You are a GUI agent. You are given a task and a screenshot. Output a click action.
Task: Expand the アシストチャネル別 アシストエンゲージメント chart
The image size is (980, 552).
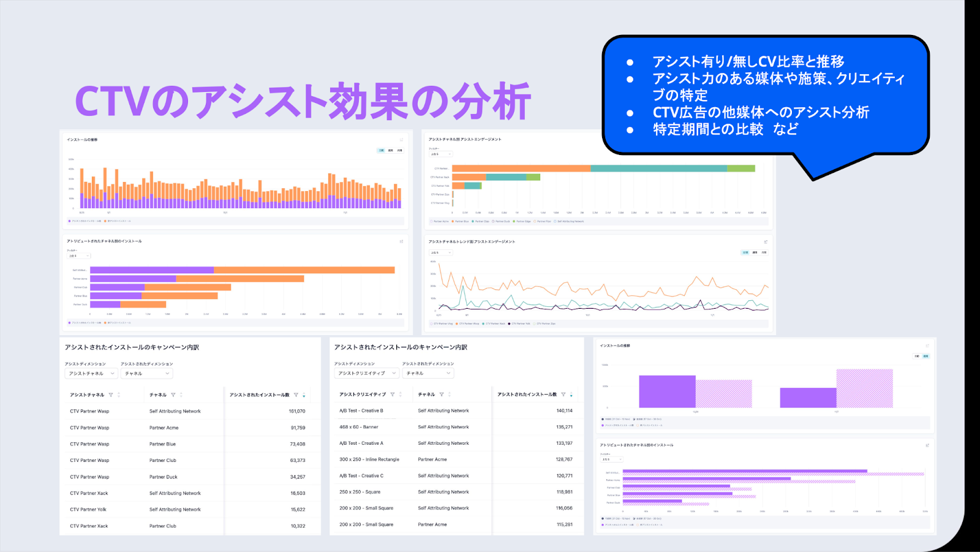point(767,140)
